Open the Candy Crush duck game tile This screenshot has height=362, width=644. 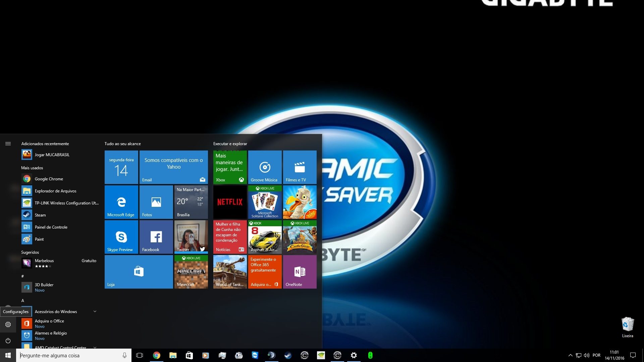tap(300, 202)
